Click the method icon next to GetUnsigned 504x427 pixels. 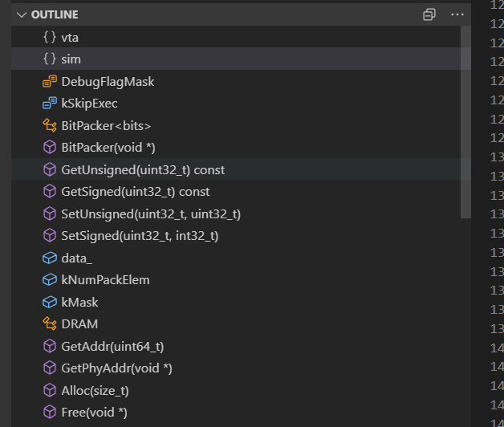coord(50,169)
